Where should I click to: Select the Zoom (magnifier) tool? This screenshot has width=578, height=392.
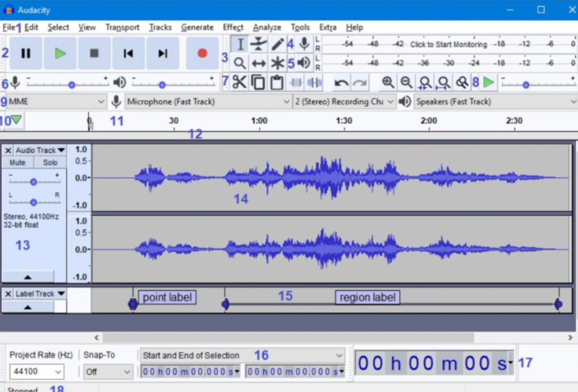click(240, 63)
